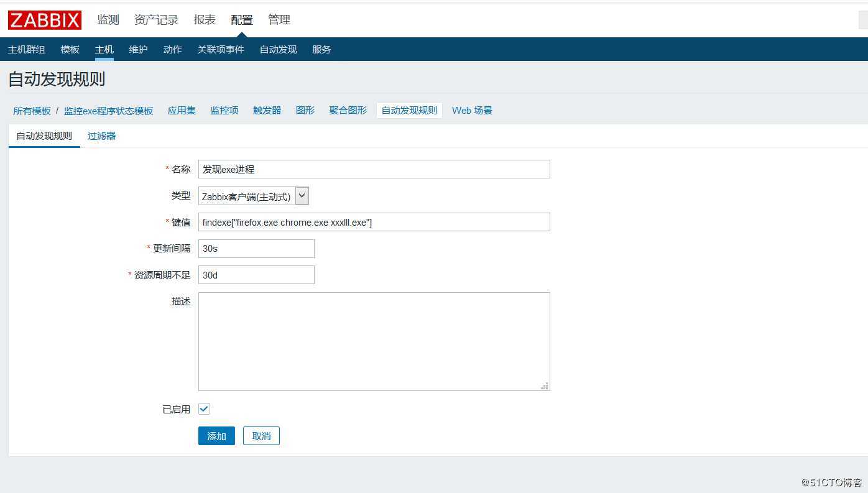
Task: Open the 聚合图形 link
Action: point(348,111)
